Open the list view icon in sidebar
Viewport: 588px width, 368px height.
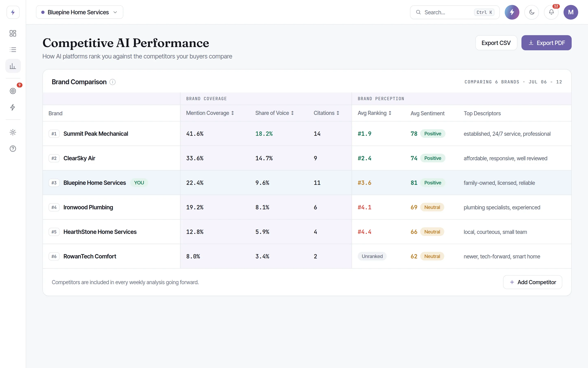13,50
